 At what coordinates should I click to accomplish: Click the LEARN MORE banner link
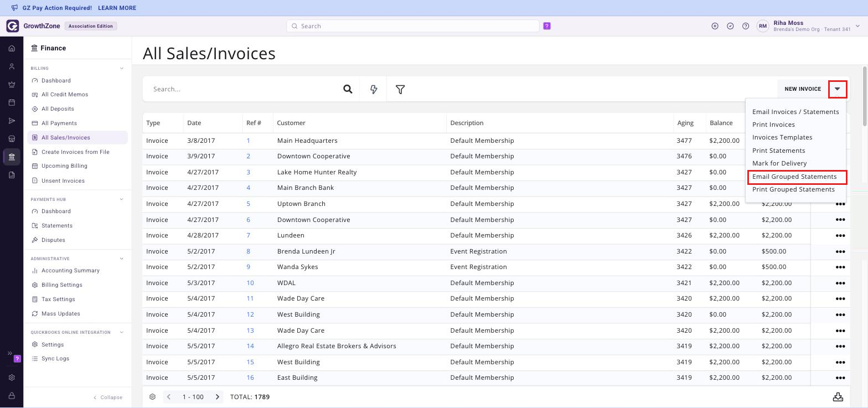click(x=117, y=8)
